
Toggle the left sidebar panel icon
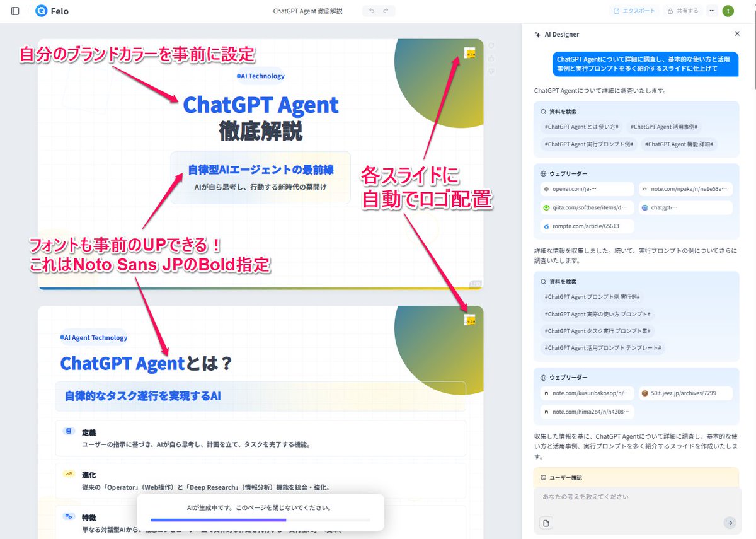(x=15, y=11)
